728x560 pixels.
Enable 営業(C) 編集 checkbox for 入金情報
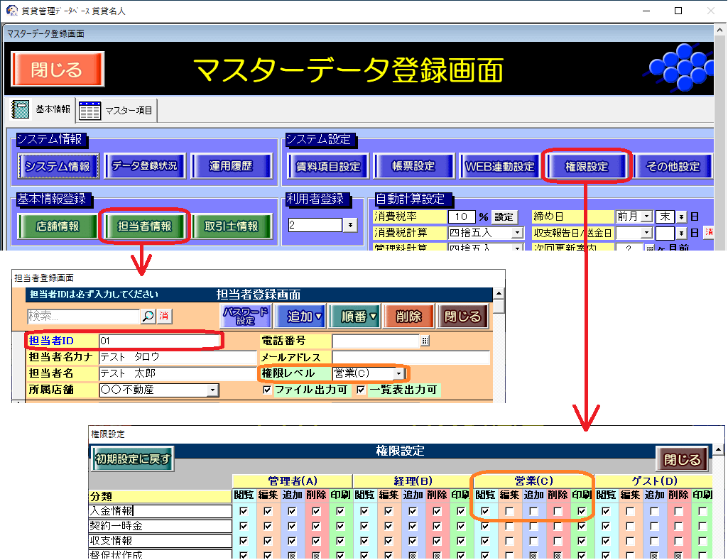coord(509,510)
